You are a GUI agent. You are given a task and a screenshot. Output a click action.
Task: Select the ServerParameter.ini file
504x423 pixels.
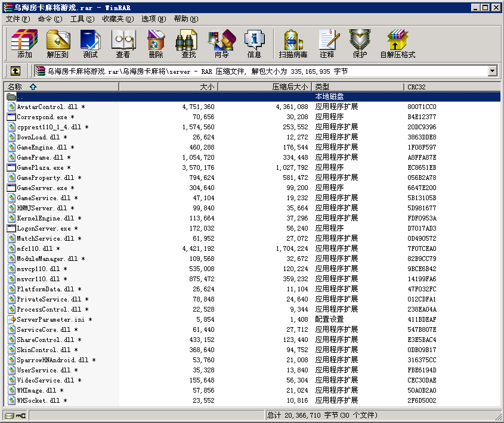(50, 319)
